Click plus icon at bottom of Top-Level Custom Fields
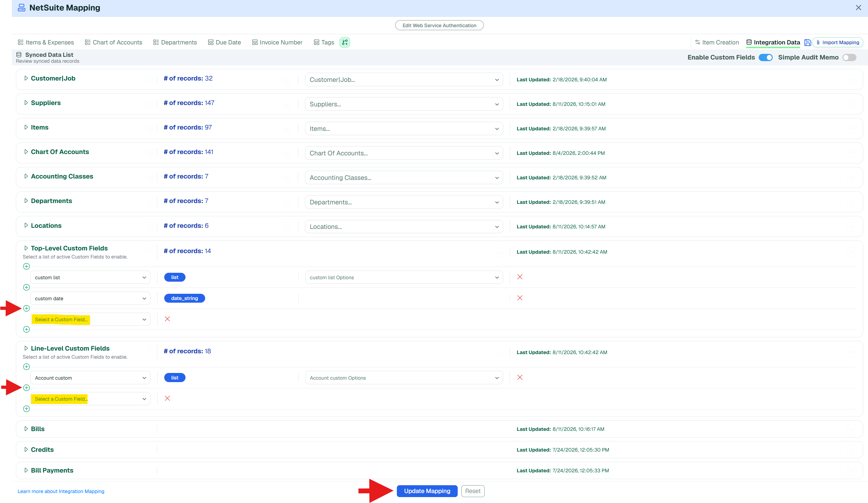Image resolution: width=868 pixels, height=503 pixels. coord(27,329)
